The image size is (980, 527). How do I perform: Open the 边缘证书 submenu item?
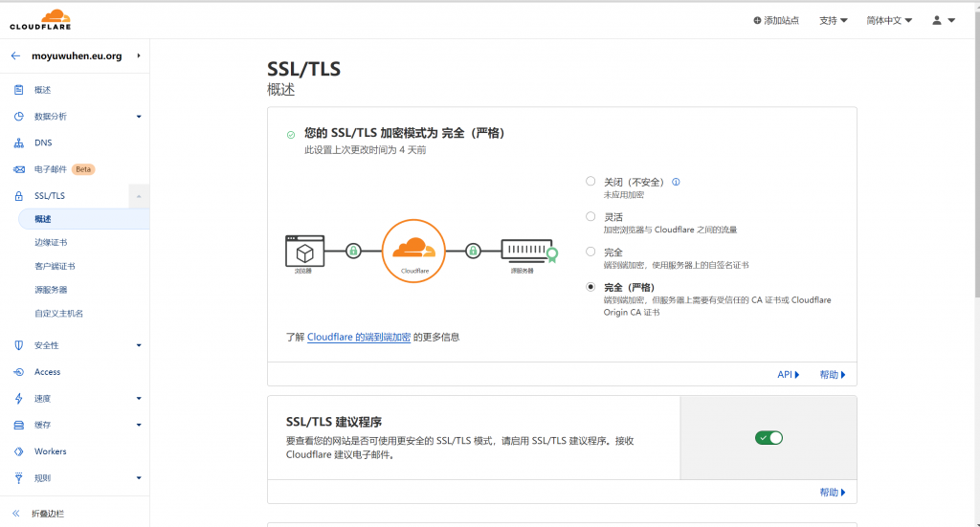tap(51, 242)
